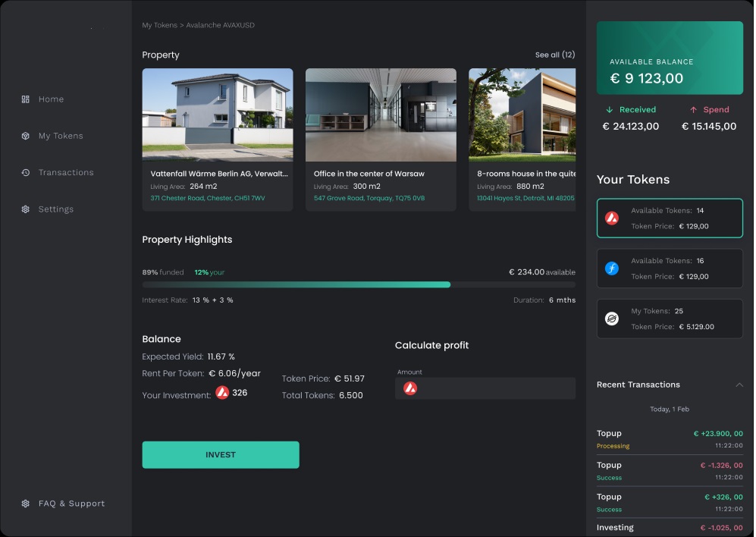
Task: Open the Home menu item
Action: tap(51, 99)
